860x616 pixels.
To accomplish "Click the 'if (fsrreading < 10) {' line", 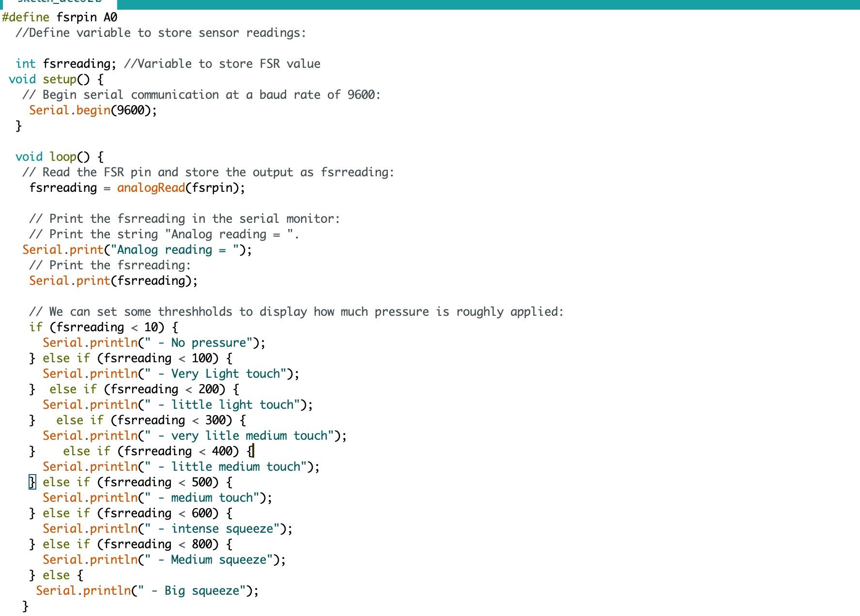I will (104, 327).
